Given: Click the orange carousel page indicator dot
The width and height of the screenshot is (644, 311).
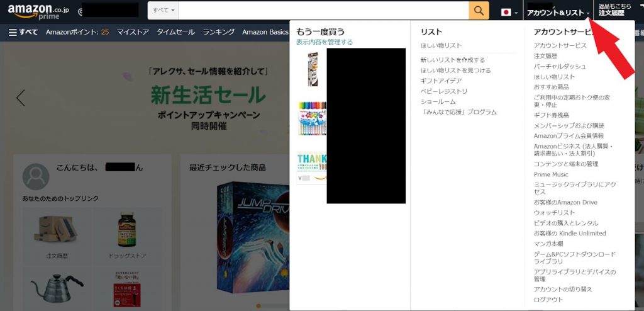Looking at the screenshot, I should tap(258, 306).
